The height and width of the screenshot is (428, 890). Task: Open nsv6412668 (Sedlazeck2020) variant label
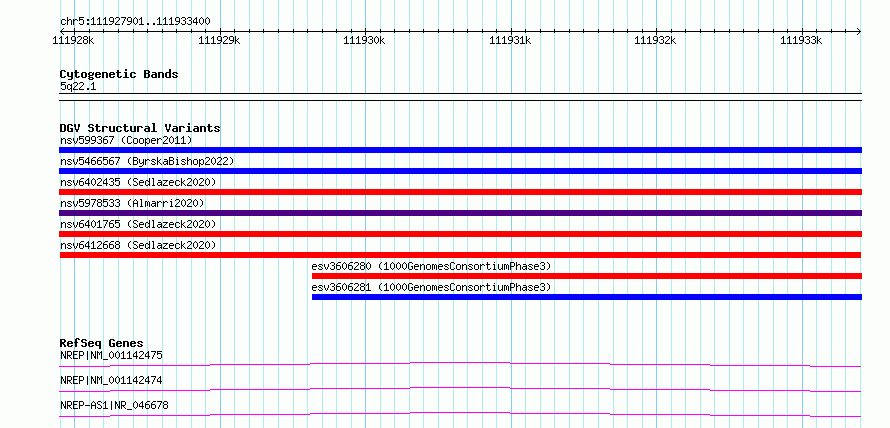[x=138, y=245]
